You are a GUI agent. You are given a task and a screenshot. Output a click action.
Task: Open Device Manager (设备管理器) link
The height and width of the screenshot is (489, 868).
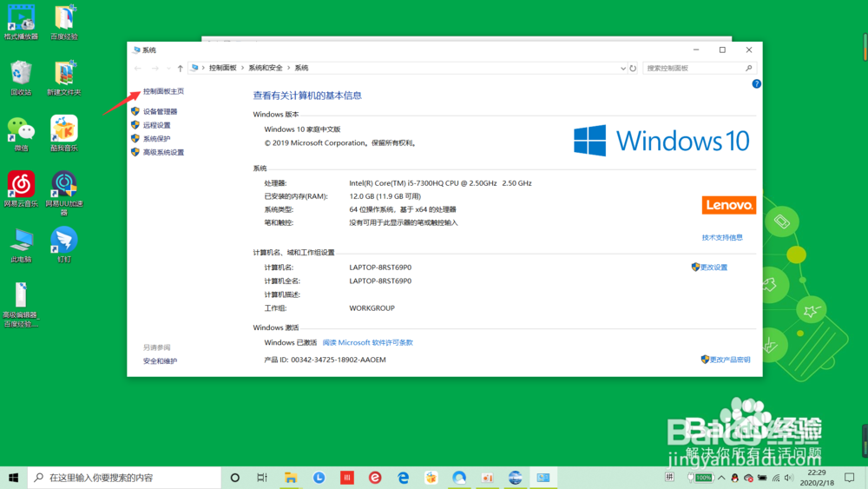tap(160, 111)
